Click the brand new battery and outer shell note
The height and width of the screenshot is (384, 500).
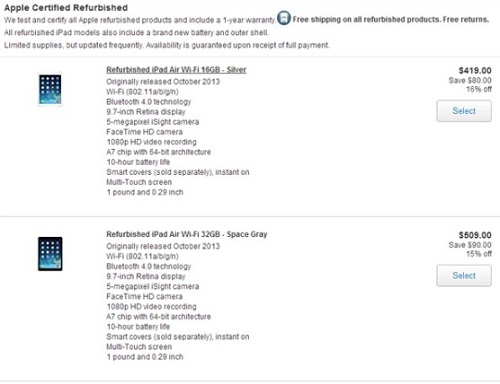tap(136, 33)
